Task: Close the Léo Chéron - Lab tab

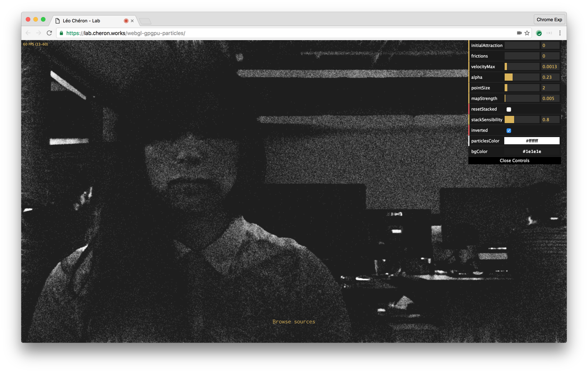Action: [132, 21]
